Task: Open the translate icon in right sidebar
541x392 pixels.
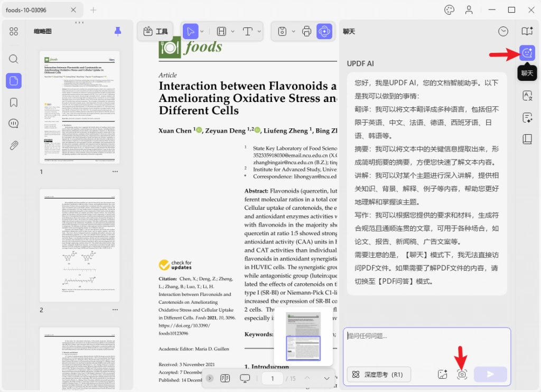Action: click(x=527, y=96)
